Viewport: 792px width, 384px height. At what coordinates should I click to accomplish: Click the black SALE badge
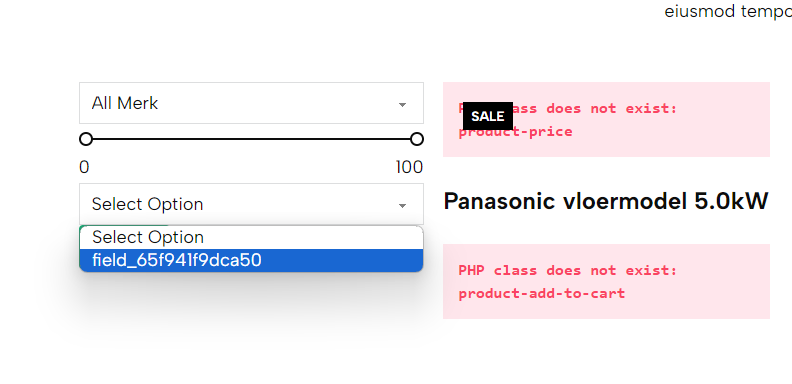point(487,116)
